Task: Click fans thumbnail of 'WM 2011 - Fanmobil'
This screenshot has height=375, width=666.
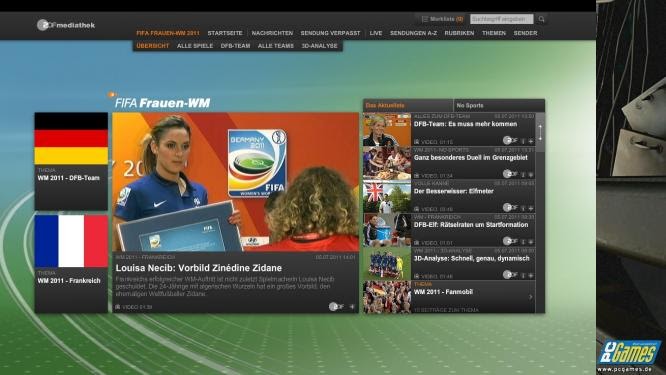Action: click(387, 297)
